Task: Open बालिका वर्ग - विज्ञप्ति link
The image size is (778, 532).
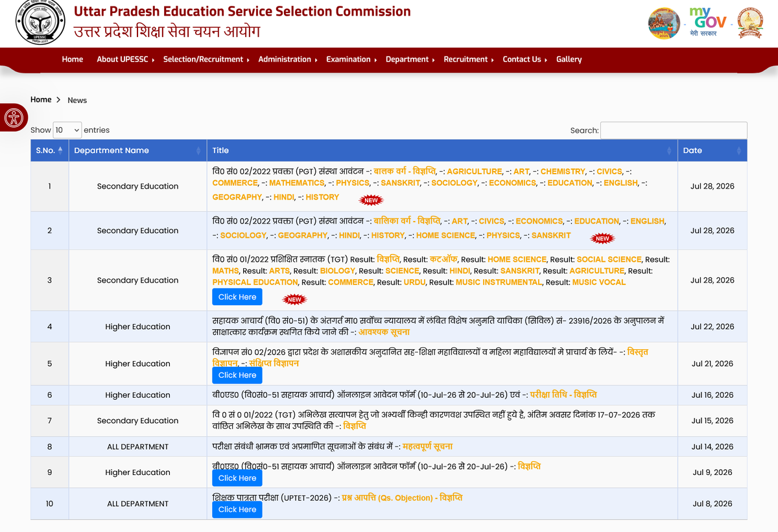Action: [407, 221]
